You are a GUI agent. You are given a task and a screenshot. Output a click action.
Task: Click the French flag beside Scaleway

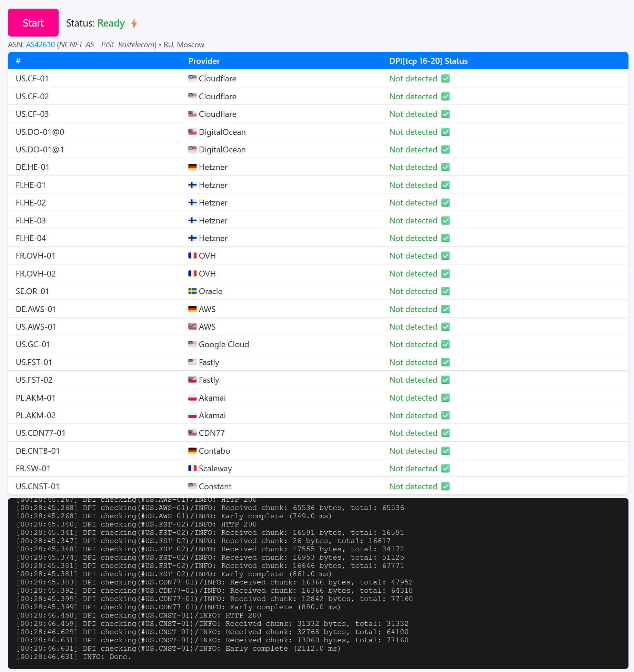pos(192,468)
